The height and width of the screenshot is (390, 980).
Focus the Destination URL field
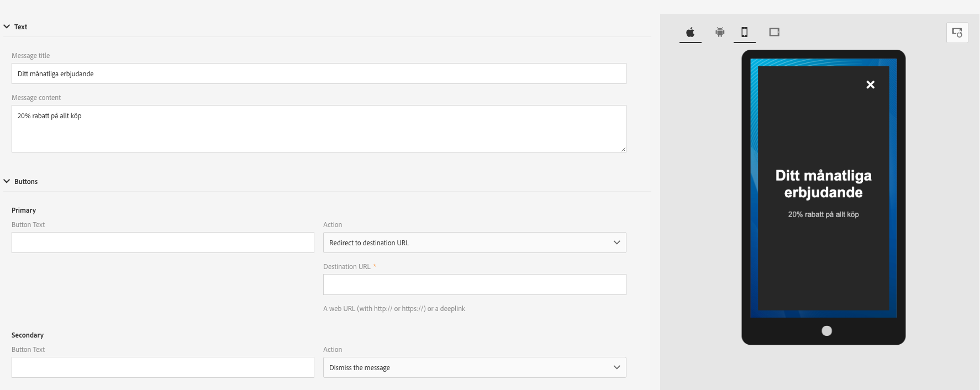tap(474, 284)
